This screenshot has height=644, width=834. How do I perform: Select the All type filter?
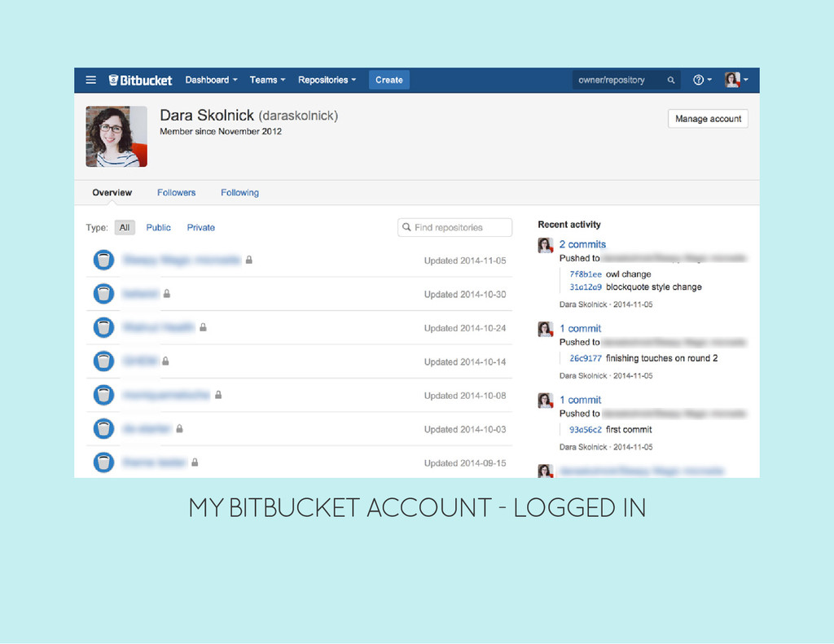pos(125,228)
